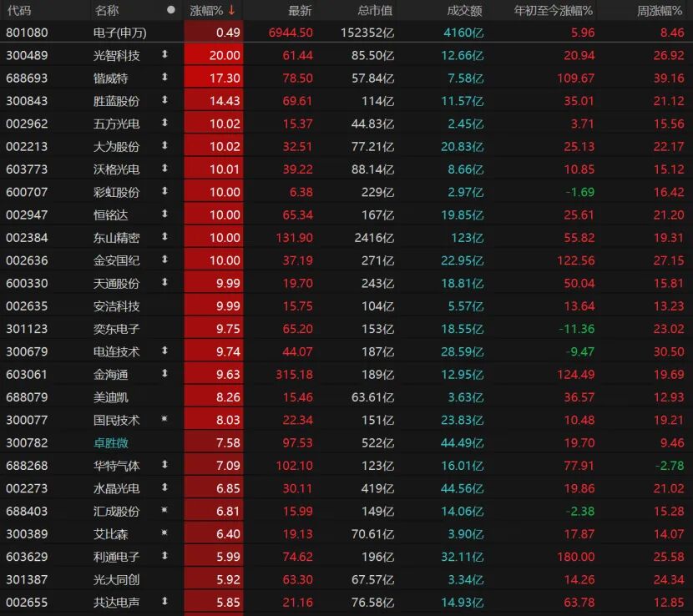This screenshot has width=693, height=616.
Task: Sort by 总市值 column header
Action: (375, 10)
